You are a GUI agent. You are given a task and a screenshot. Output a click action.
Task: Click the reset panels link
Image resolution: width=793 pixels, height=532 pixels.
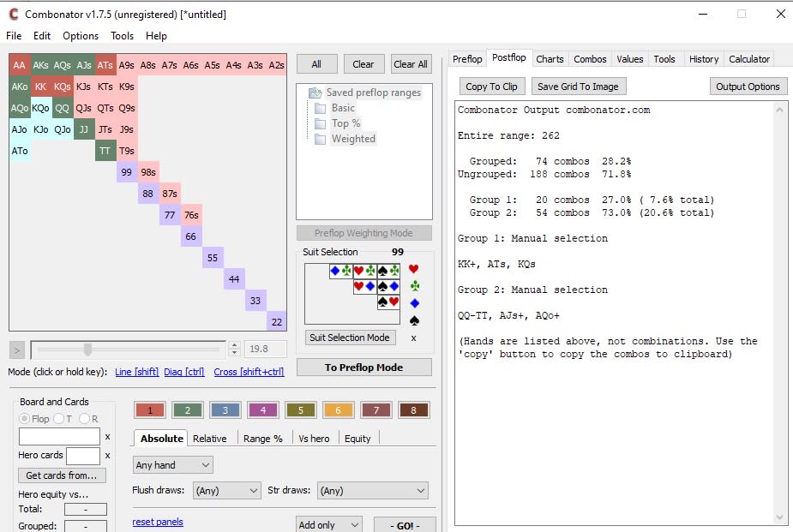point(158,522)
